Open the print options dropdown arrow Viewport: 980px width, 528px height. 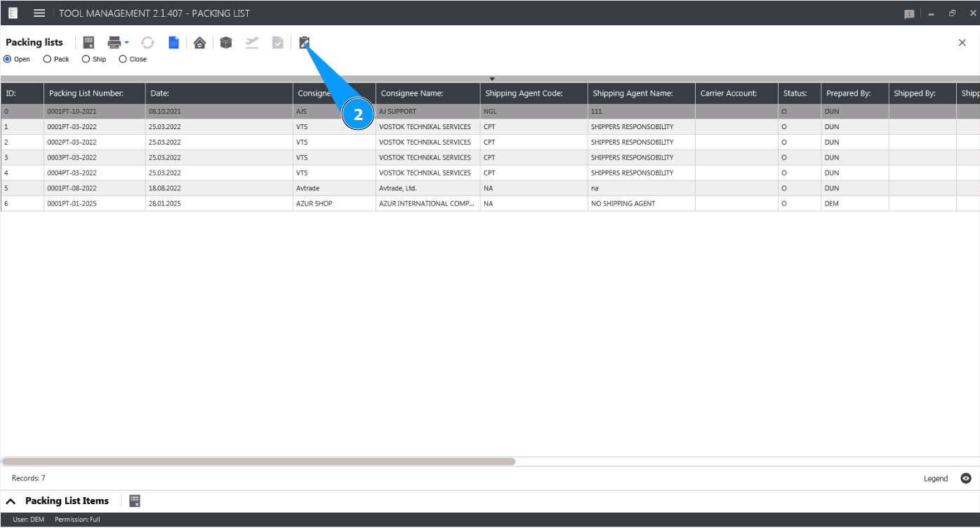pos(126,43)
